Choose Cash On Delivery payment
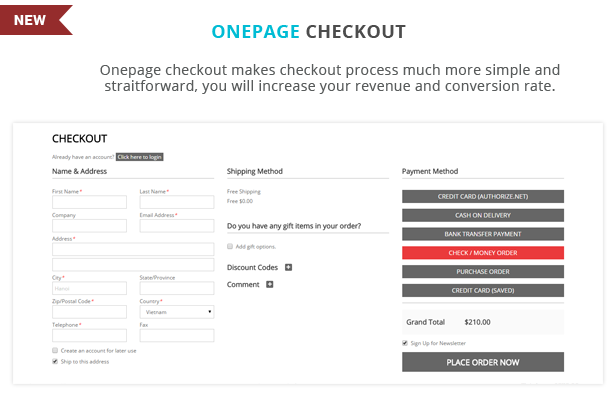Screen dimensions: 616x407 point(483,215)
